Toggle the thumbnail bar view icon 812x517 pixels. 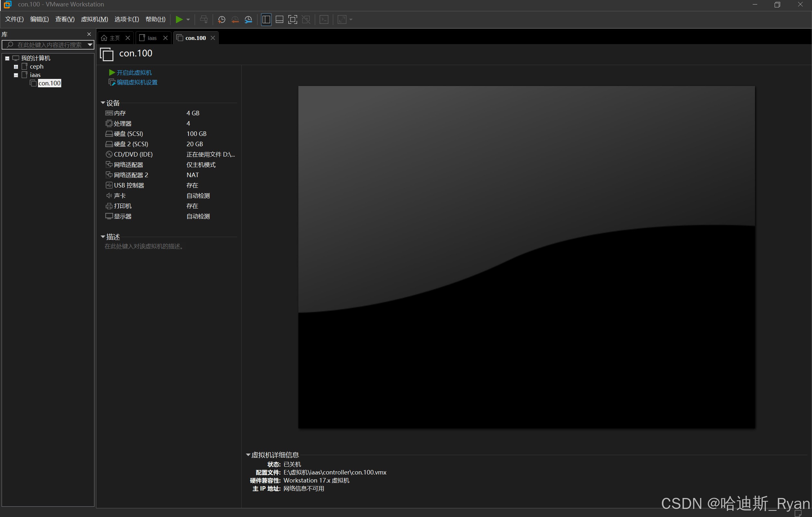[279, 20]
